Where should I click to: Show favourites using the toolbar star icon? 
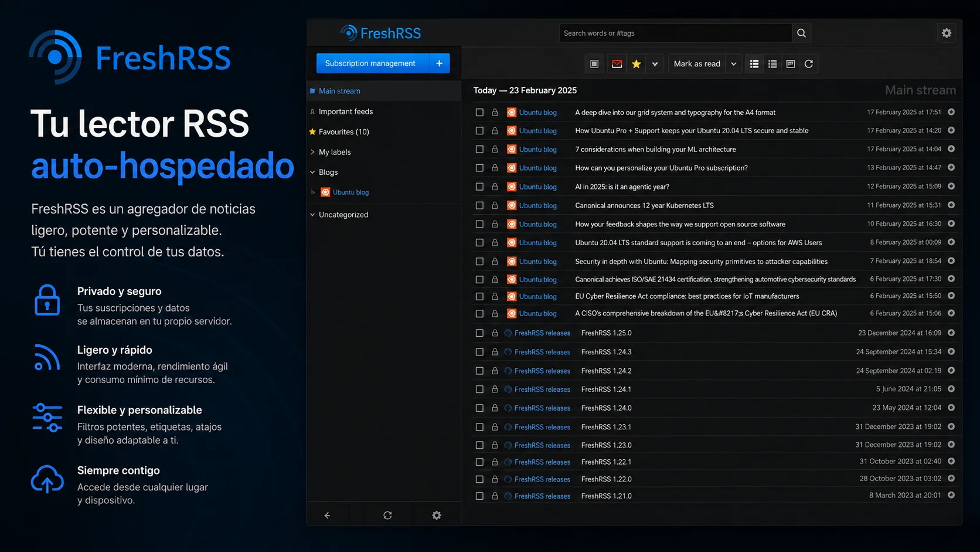[x=637, y=64]
